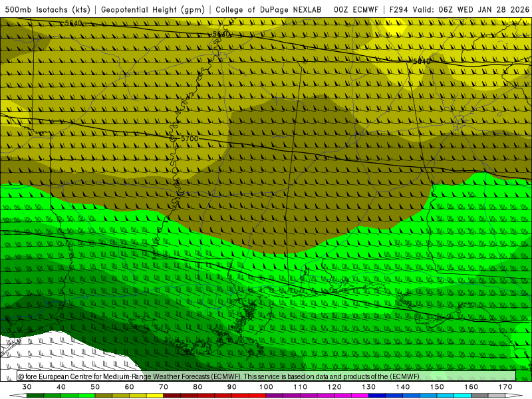Click the 'Geopotential Height (gpm)' header text

pos(153,9)
